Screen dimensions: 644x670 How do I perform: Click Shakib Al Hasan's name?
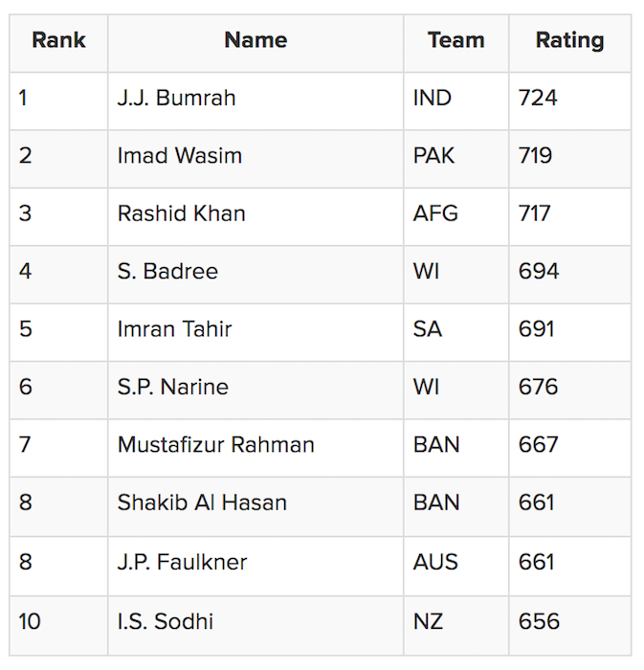click(202, 502)
